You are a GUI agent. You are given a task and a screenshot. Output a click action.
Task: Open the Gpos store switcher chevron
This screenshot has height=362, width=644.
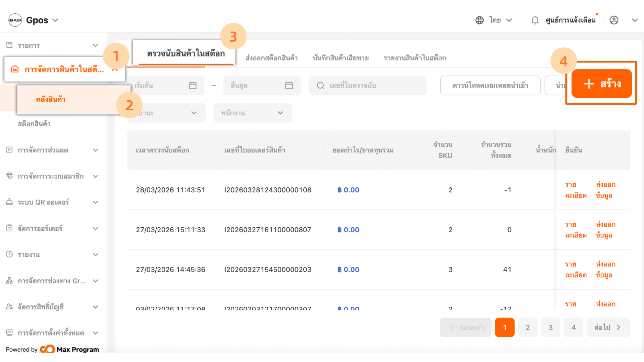point(56,20)
